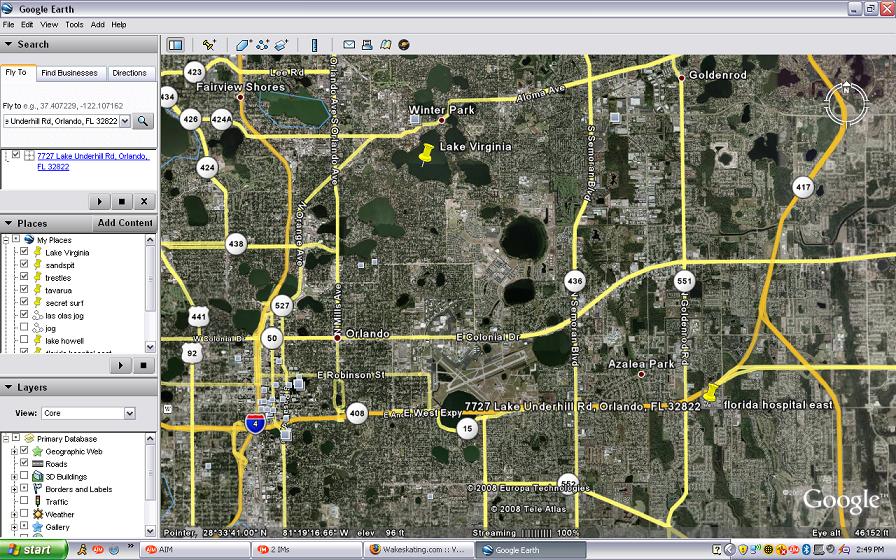
Task: Switch to the Directions tab
Action: pyautogui.click(x=129, y=73)
